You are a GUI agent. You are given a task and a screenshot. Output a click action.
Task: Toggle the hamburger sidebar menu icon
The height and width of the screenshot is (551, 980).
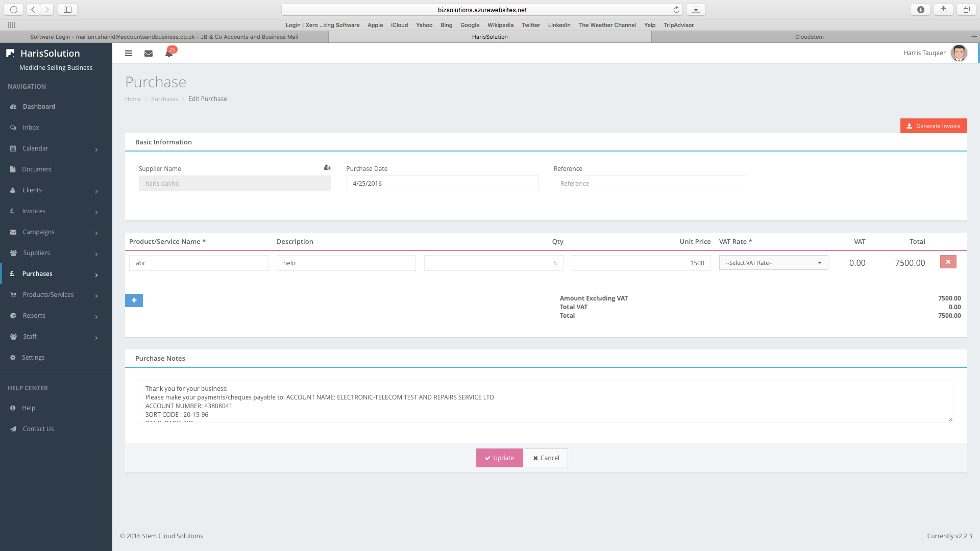pyautogui.click(x=129, y=53)
